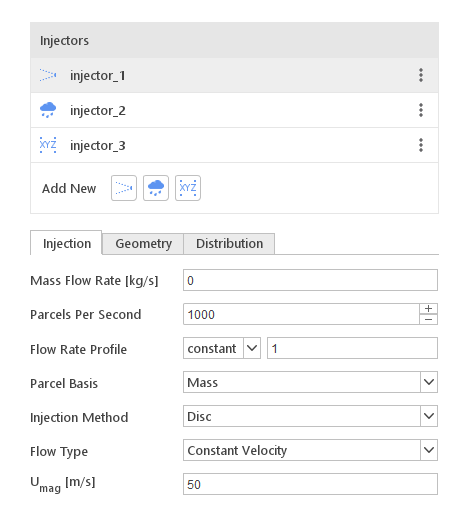Click the Flow Rate Profile value field

tap(352, 348)
